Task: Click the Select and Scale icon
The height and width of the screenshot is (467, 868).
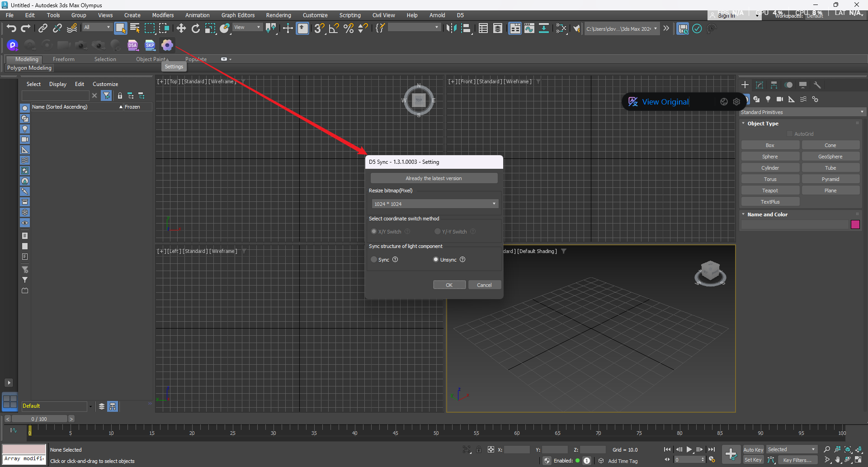Action: coord(210,29)
